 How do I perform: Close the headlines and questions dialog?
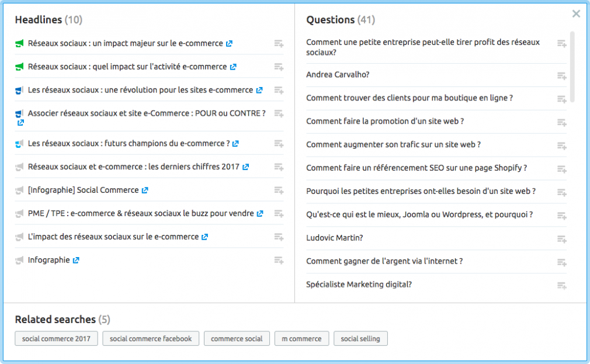click(x=576, y=14)
